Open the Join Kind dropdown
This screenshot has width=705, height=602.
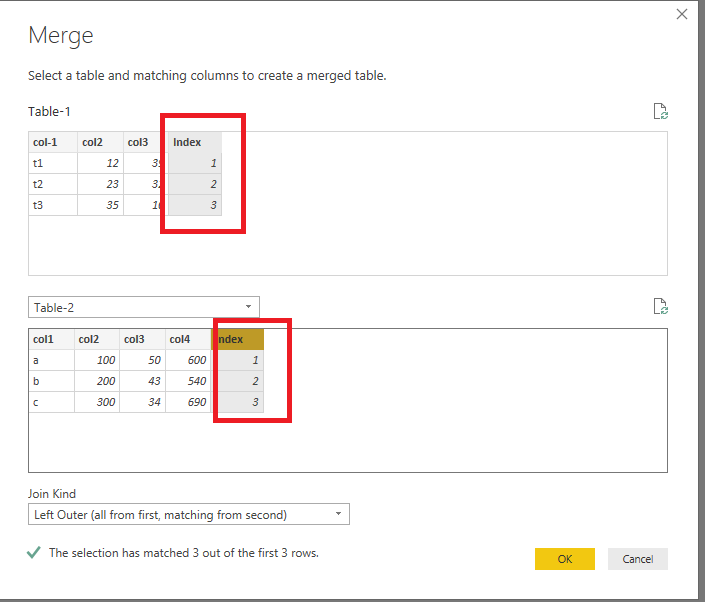[x=189, y=514]
